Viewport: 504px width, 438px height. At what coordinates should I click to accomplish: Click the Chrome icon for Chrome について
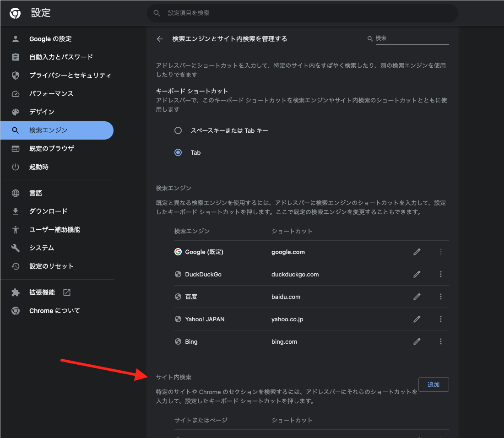[16, 311]
